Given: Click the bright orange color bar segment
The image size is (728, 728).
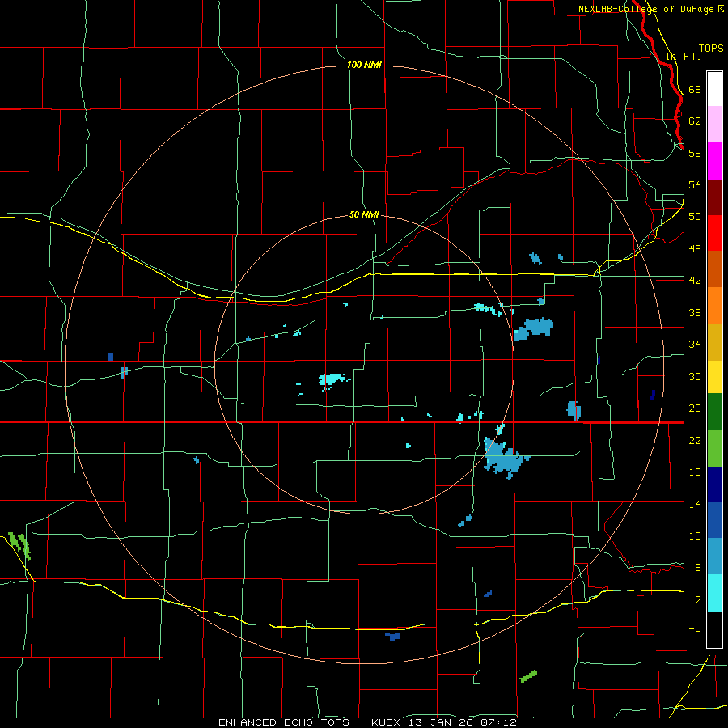Looking at the screenshot, I should pos(714,305).
